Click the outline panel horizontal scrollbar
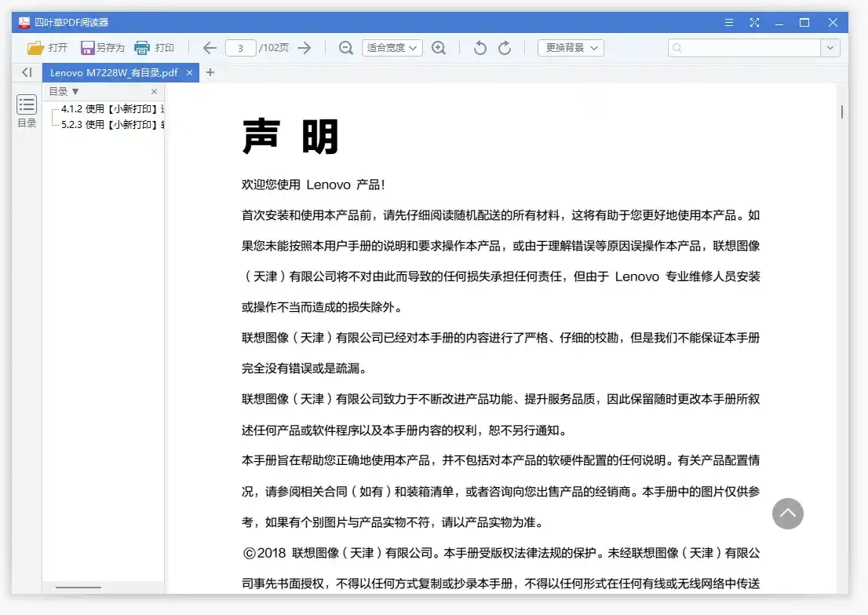 pyautogui.click(x=78, y=588)
